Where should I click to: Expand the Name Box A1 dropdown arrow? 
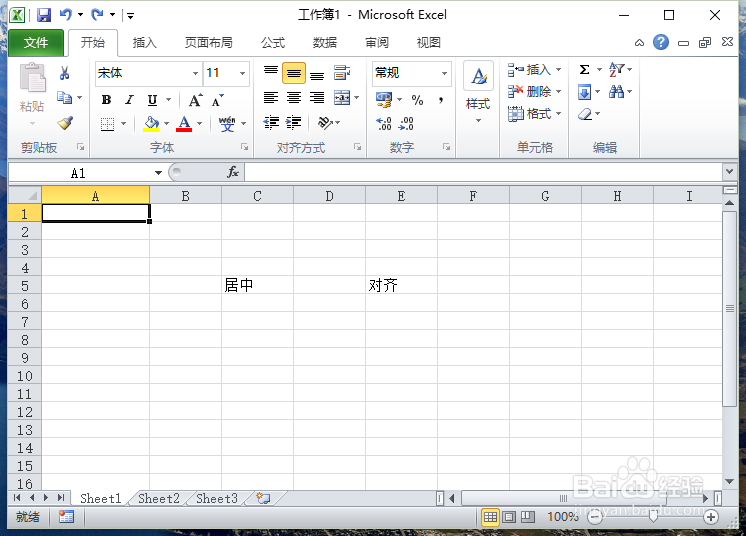point(158,173)
